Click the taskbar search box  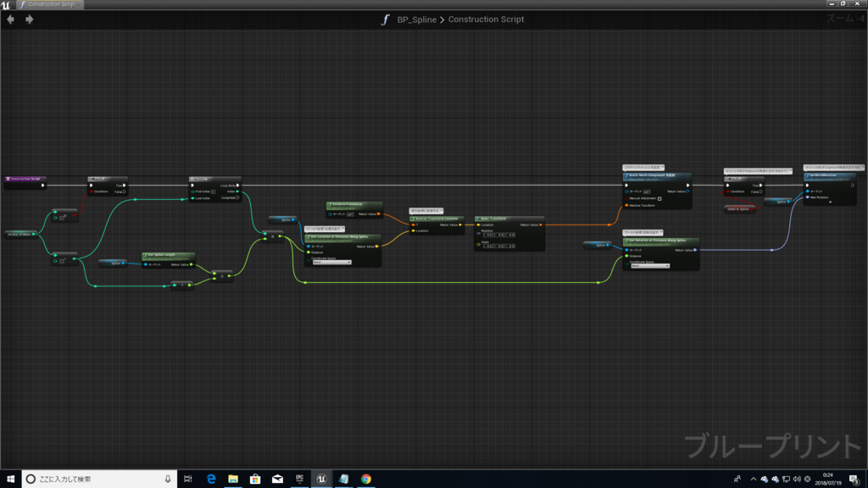click(x=100, y=480)
